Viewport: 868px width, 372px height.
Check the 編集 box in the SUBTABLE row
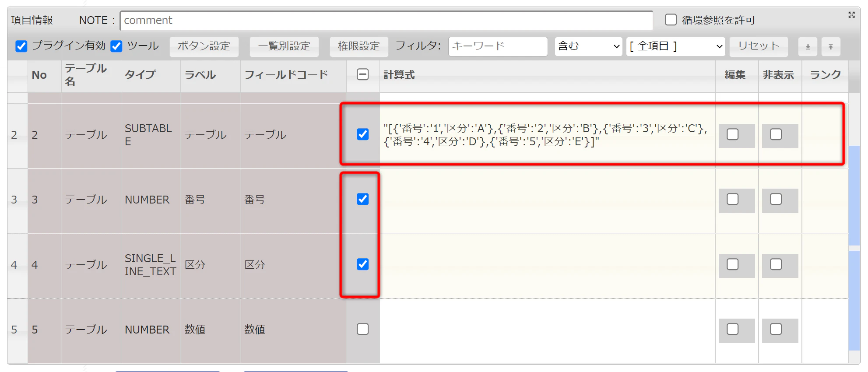(x=733, y=134)
